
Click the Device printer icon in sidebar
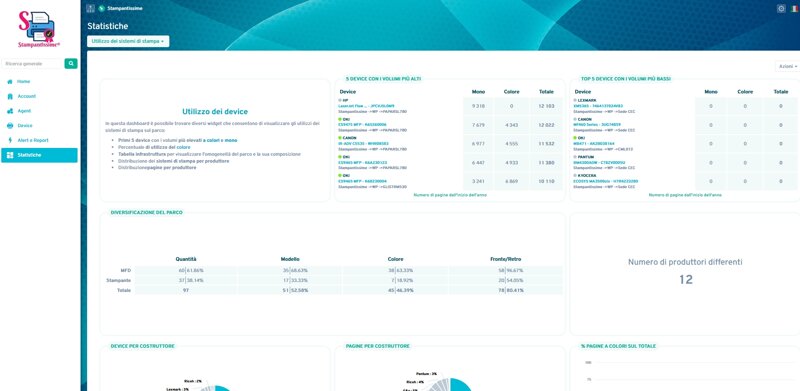(10, 126)
